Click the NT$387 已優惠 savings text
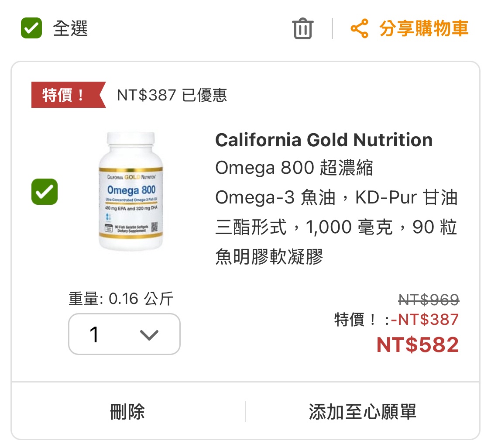 (172, 95)
